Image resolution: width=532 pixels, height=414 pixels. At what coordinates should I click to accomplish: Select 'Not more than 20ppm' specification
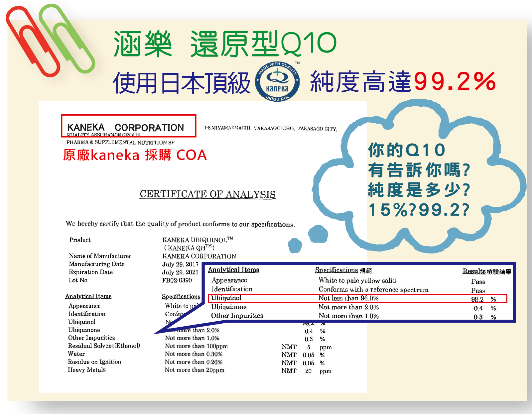[195, 370]
